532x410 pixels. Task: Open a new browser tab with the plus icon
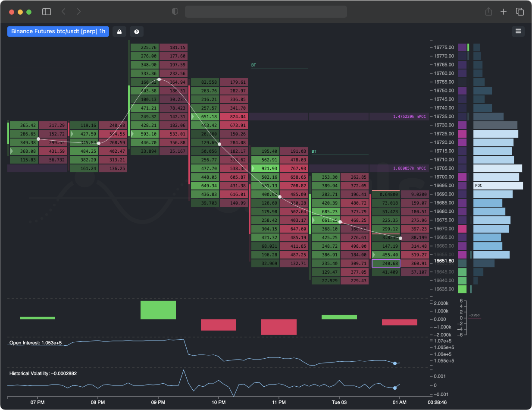click(504, 12)
